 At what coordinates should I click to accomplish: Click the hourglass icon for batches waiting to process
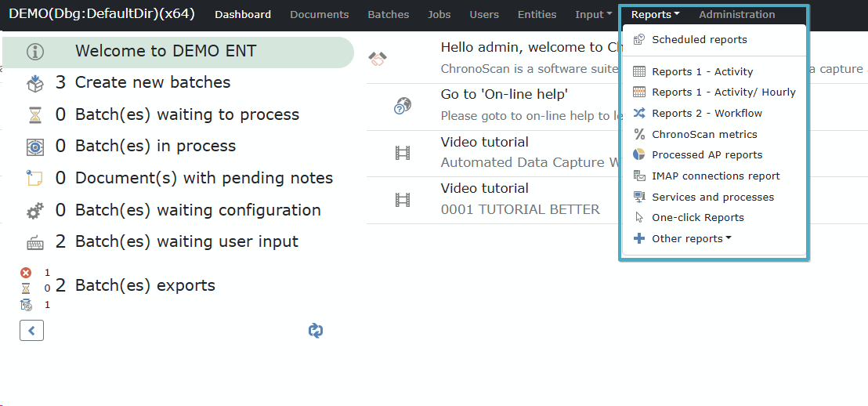point(35,115)
